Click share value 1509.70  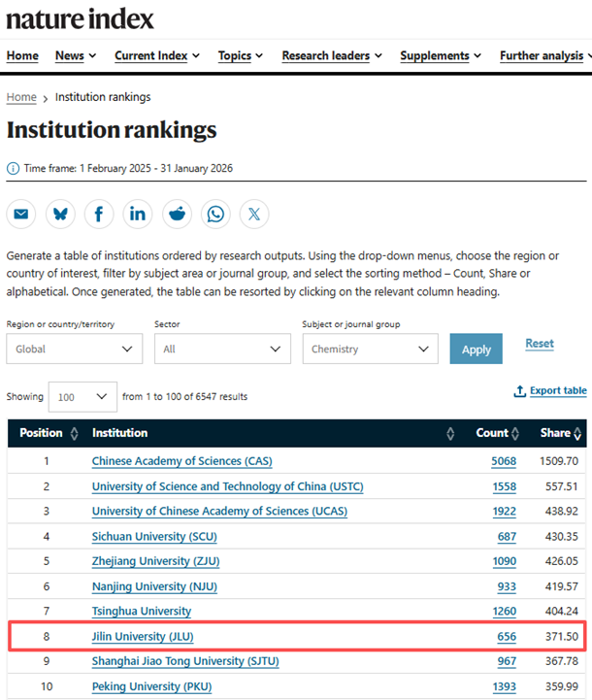559,461
